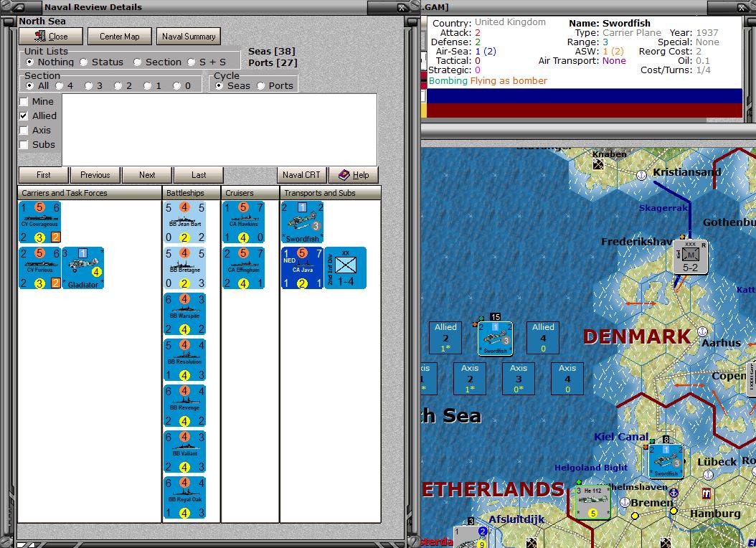Open Help in Naval Review

click(x=354, y=175)
